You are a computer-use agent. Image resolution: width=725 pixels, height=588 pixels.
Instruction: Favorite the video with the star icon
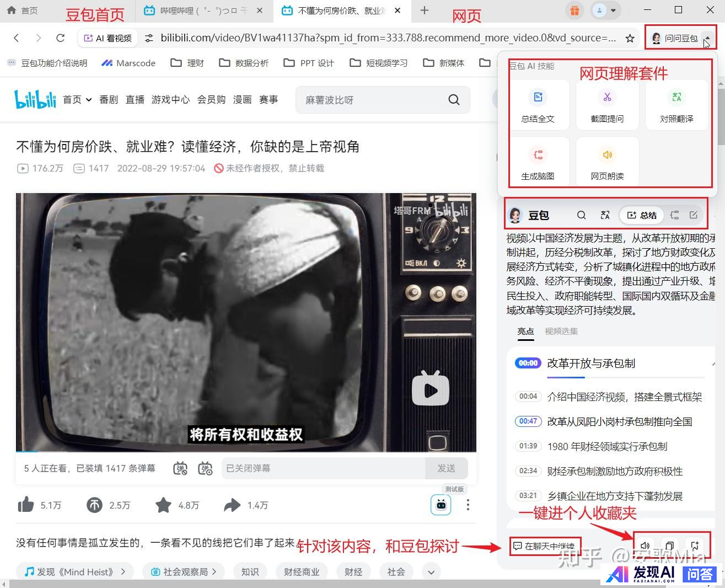pos(163,505)
